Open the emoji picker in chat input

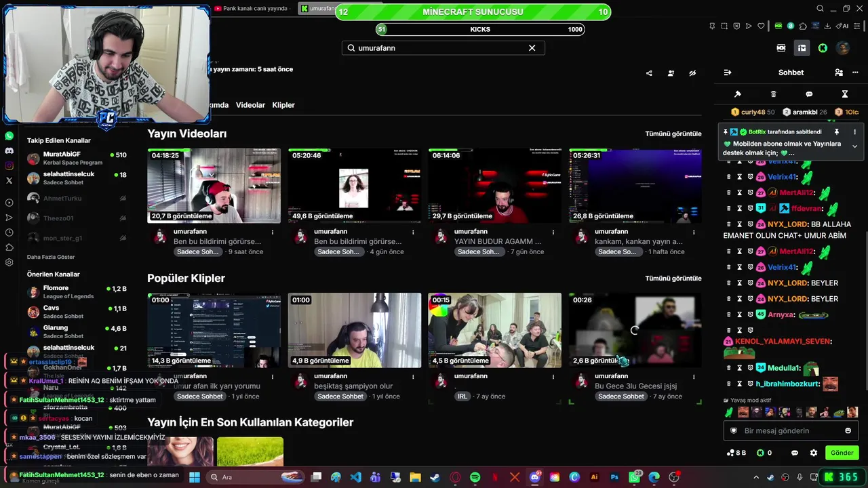[848, 430]
